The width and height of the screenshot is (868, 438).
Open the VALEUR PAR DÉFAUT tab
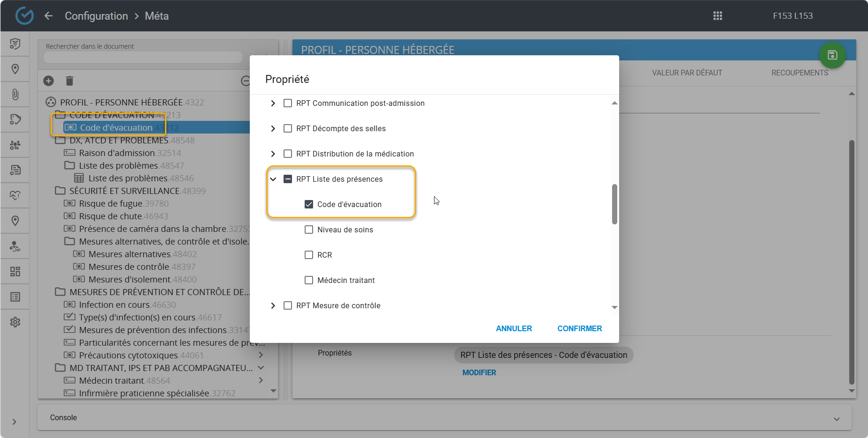(x=687, y=73)
